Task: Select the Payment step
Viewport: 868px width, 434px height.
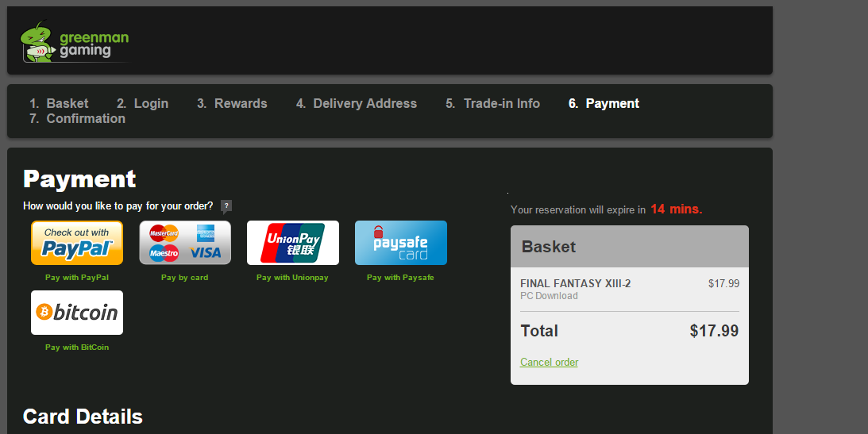Action: (x=604, y=103)
